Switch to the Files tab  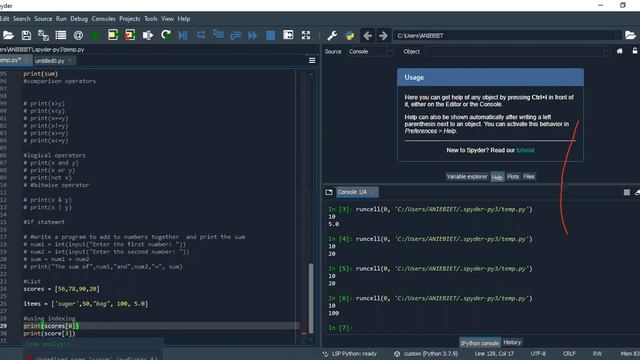(529, 177)
